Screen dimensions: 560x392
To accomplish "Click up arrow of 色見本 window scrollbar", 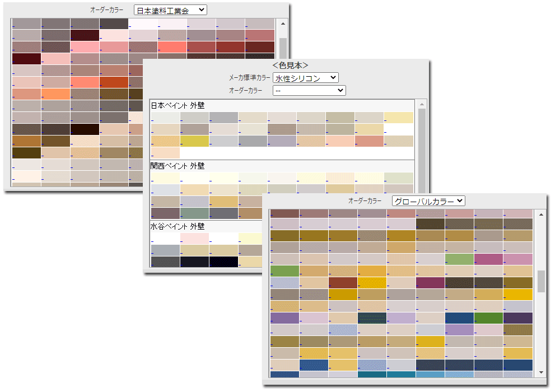I will tap(422, 104).
